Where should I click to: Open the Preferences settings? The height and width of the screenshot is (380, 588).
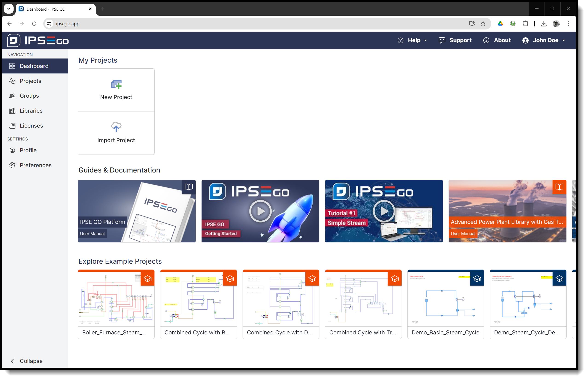click(36, 165)
